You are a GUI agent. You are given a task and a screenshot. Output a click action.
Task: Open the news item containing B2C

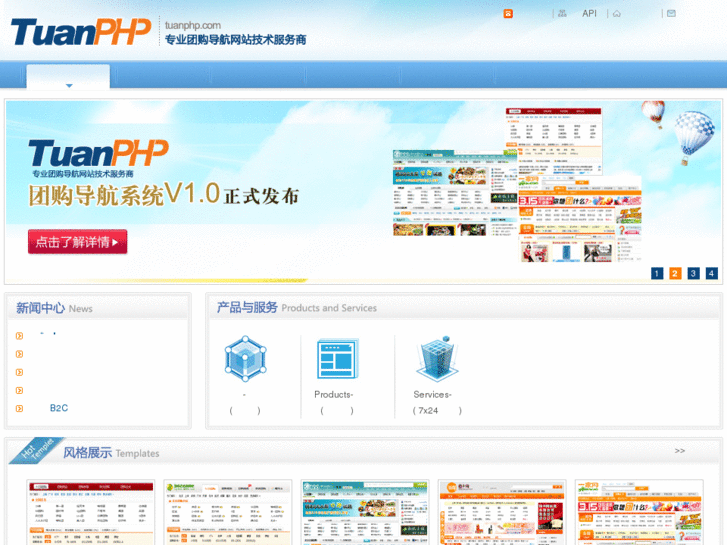59,408
